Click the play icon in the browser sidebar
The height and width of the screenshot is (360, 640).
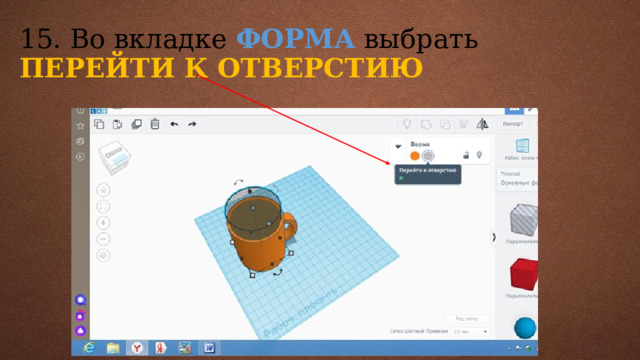(x=80, y=157)
